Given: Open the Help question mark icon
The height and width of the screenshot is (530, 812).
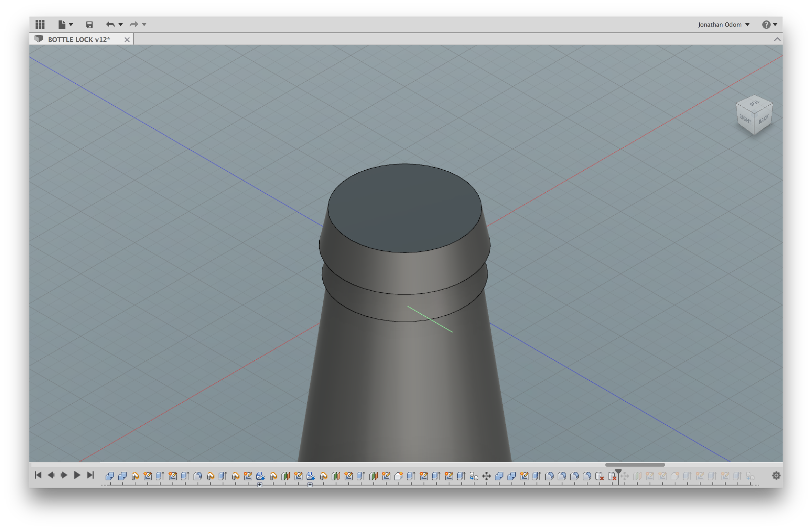Looking at the screenshot, I should point(766,25).
